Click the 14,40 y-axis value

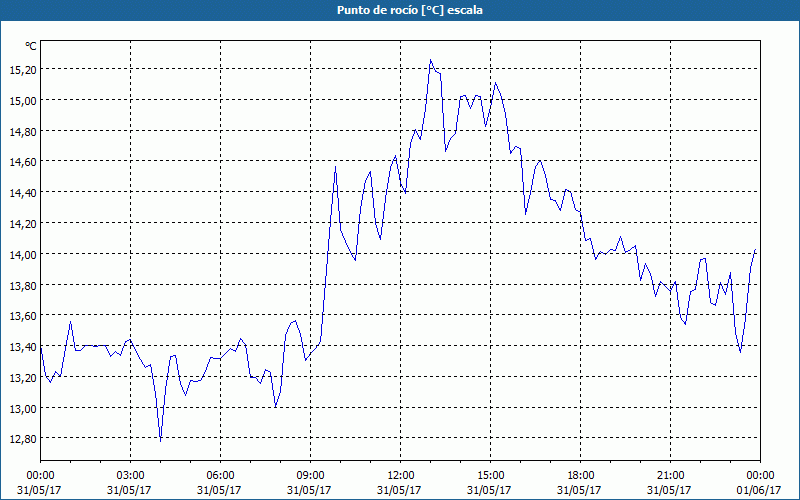point(23,193)
